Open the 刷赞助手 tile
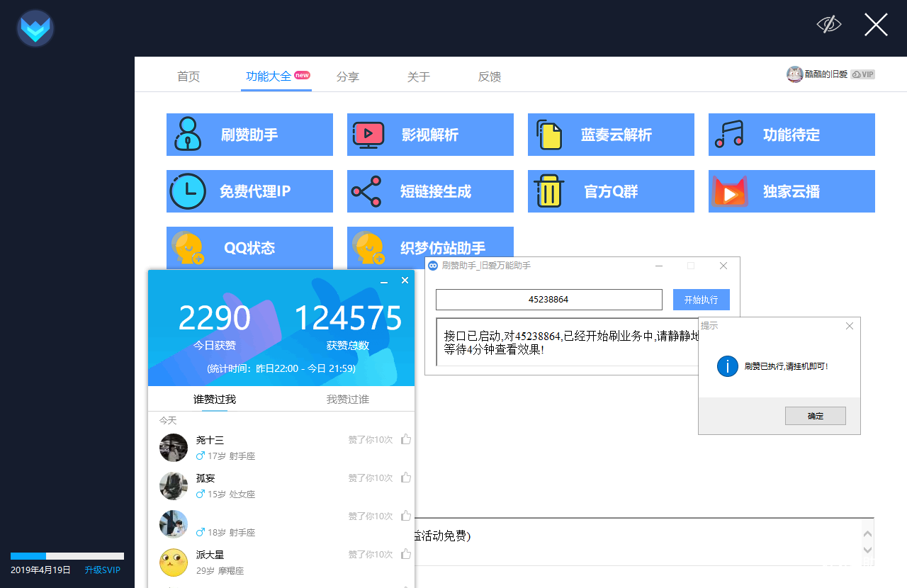Viewport: 907px width, 588px height. [249, 135]
